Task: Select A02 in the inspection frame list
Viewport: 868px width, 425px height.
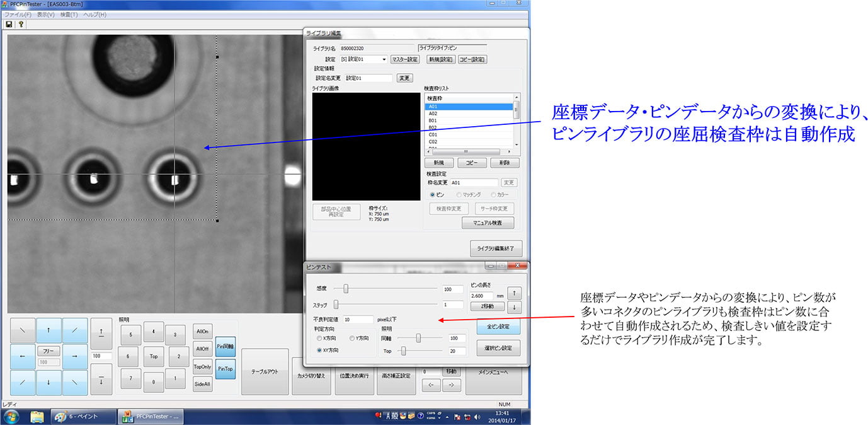Action: pos(433,114)
